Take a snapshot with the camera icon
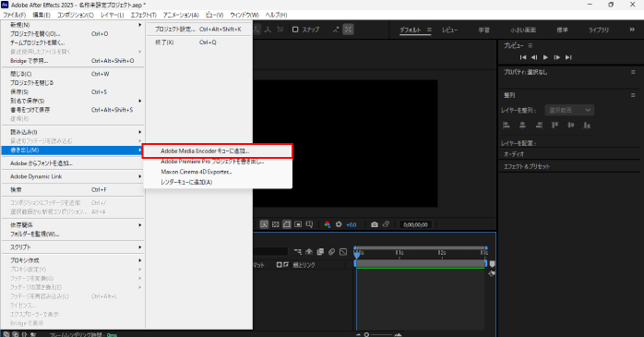The image size is (644, 337). tap(375, 224)
